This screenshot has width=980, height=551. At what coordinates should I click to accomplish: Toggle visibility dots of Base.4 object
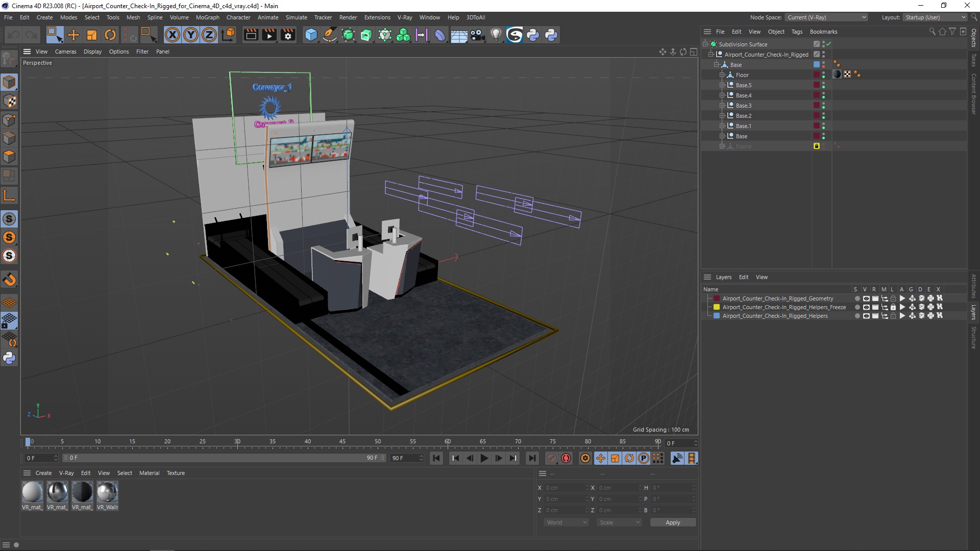click(823, 95)
